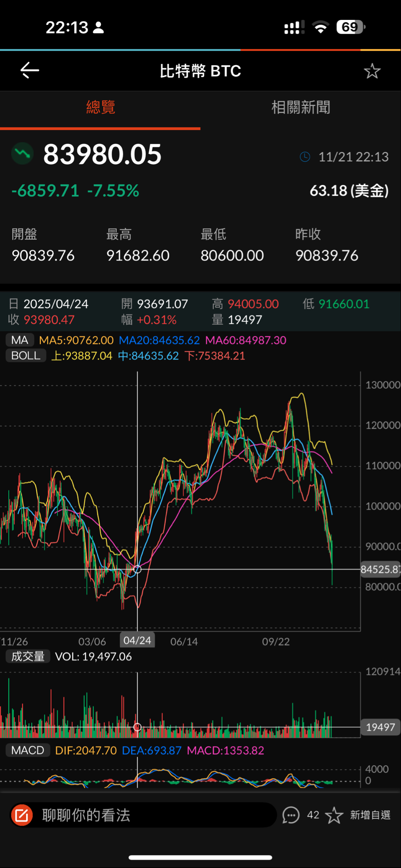Tap the BOLL 中:84635.62 reading
The image size is (401, 868).
click(x=148, y=356)
